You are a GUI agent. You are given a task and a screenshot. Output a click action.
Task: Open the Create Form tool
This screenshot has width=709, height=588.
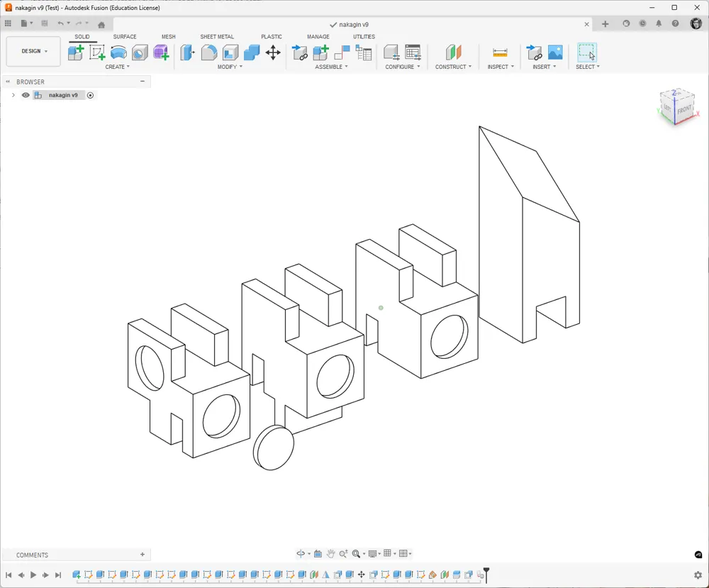161,52
